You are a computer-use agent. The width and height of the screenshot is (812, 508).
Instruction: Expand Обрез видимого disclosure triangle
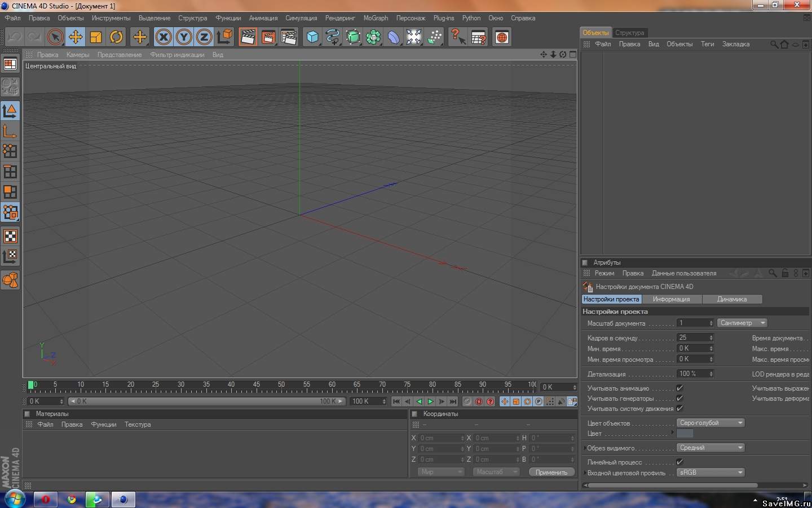584,448
